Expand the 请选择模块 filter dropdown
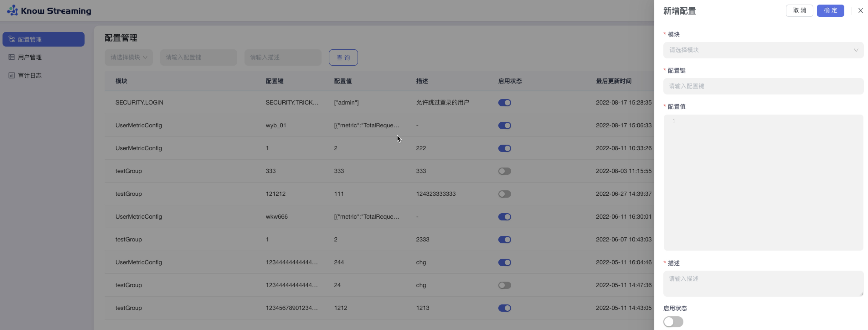The height and width of the screenshot is (330, 868). (x=129, y=57)
